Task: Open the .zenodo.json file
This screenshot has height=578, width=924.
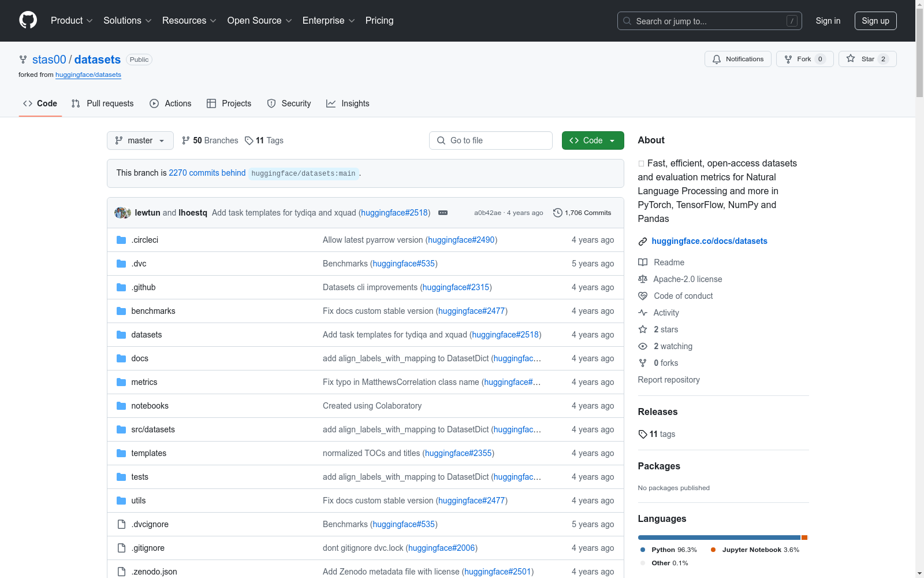Action: (x=154, y=572)
